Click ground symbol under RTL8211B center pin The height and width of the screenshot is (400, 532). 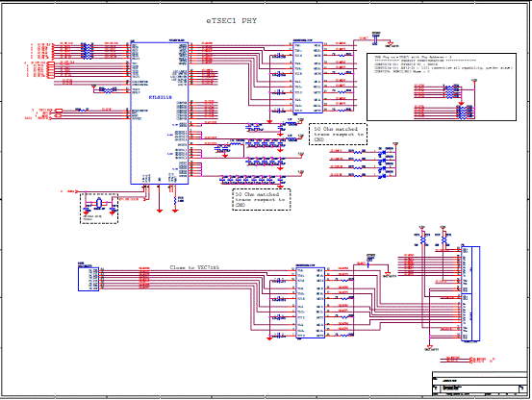click(x=160, y=211)
